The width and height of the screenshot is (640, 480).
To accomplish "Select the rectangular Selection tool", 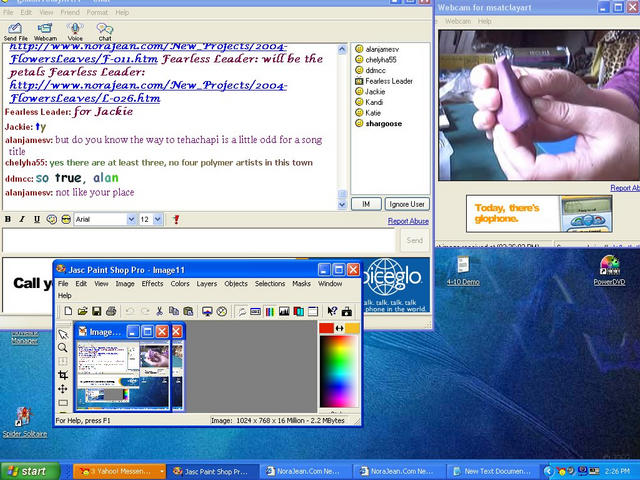I will (x=63, y=403).
